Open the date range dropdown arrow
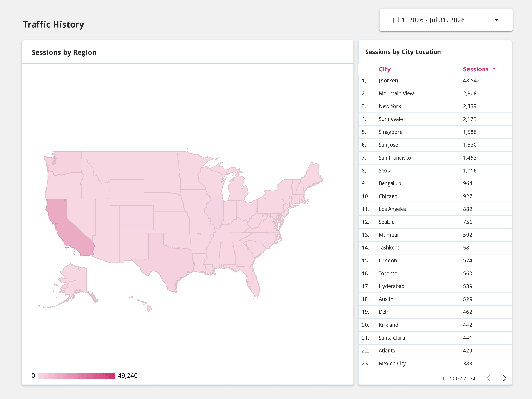This screenshot has height=399, width=532. [x=496, y=20]
